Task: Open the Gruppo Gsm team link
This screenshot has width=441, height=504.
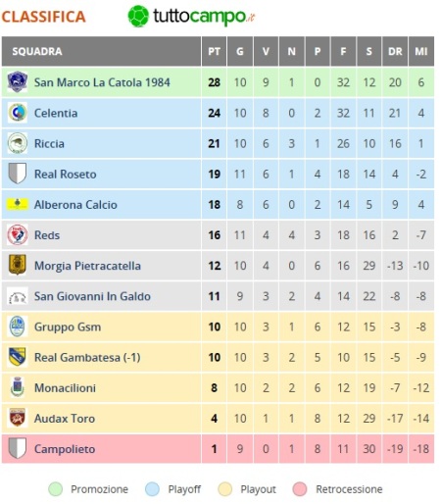Action: click(x=68, y=328)
